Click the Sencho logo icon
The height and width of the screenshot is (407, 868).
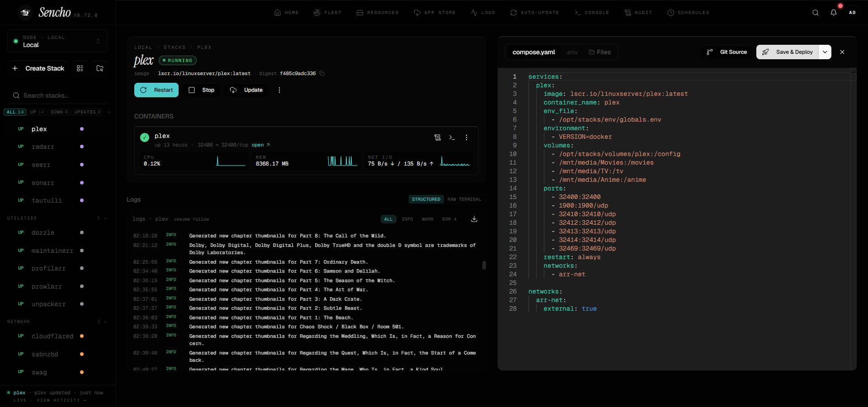click(x=25, y=12)
